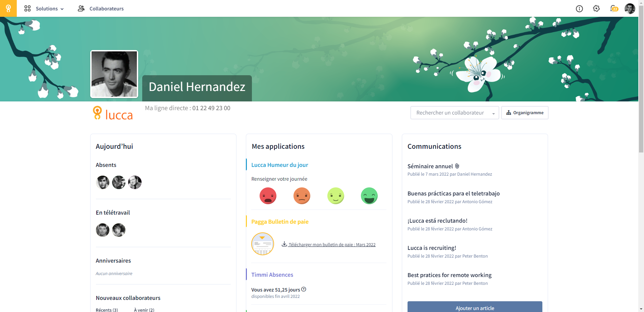Choose the light green smiling mood face

(x=336, y=196)
